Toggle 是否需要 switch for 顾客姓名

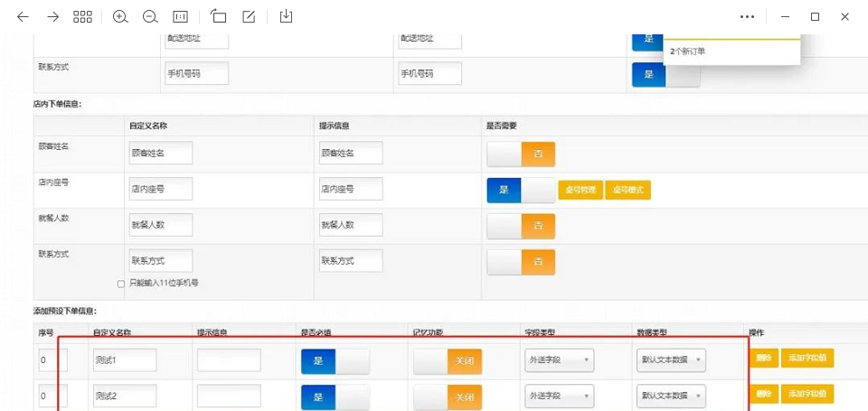[521, 154]
